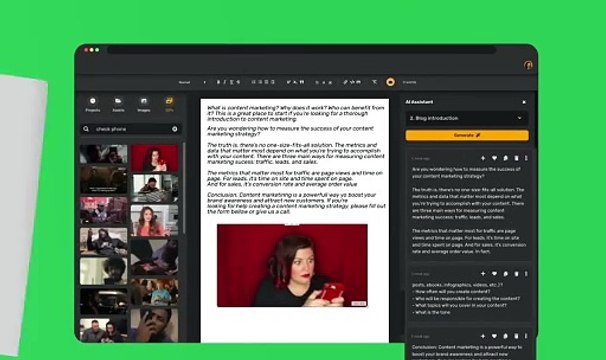Add 'Conclusion: Content marketing' result with plus icon
606x360 pixels.
tap(483, 336)
